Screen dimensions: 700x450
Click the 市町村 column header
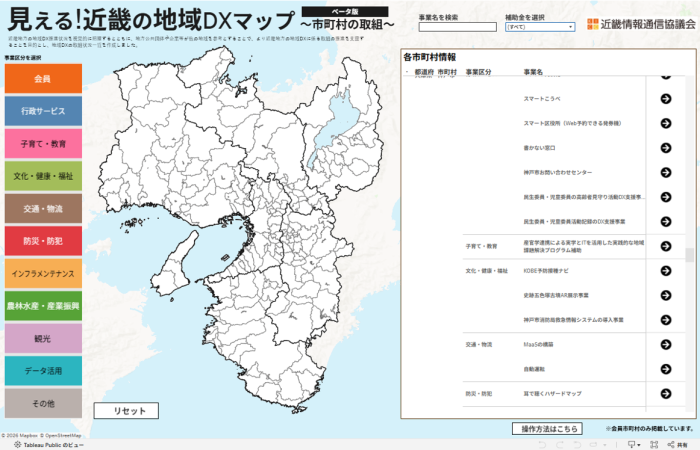coord(447,72)
